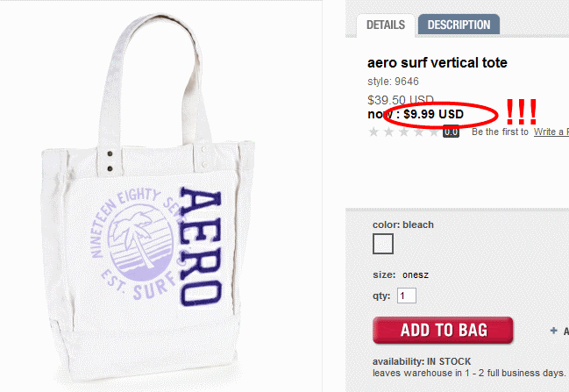This screenshot has height=392, width=569.
Task: Switch to the Details tab
Action: (385, 25)
